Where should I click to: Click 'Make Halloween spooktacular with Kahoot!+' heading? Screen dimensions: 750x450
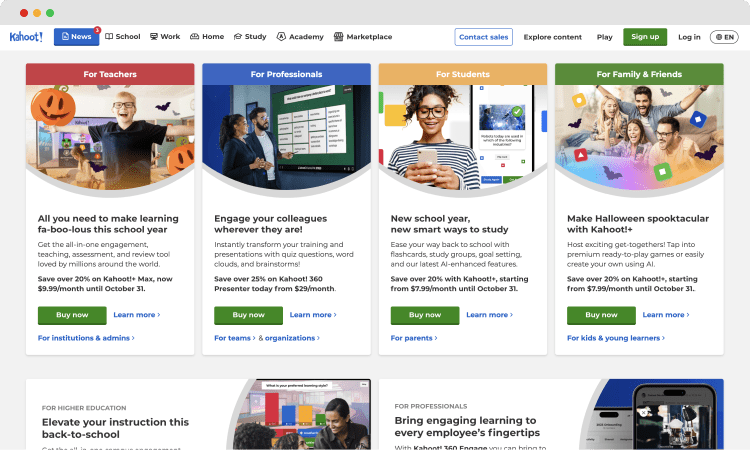click(x=638, y=224)
